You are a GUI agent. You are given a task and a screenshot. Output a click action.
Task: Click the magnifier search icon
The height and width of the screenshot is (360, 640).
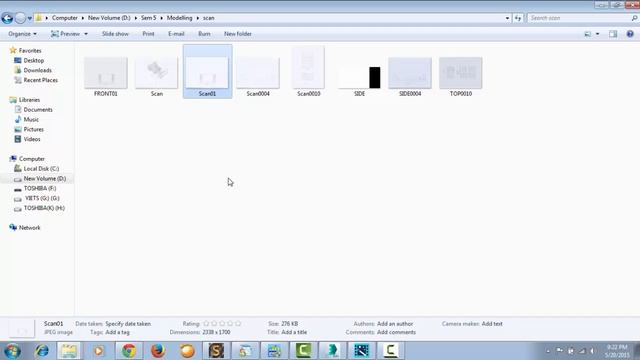(634, 18)
